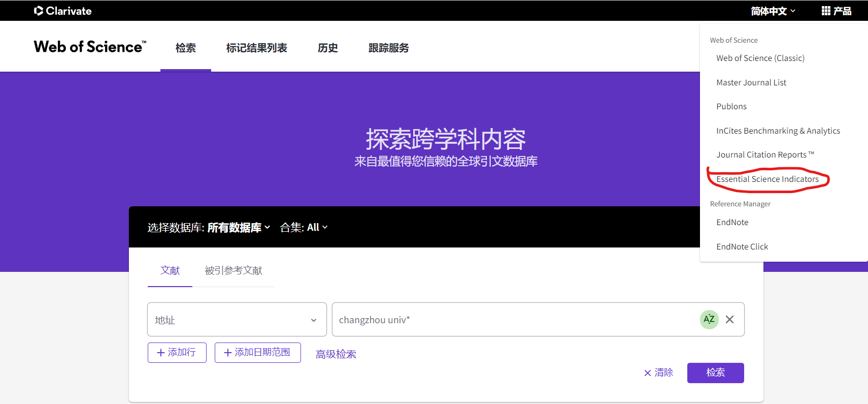The image size is (868, 404).
Task: Click the green AZ spelling icon
Action: tap(709, 320)
